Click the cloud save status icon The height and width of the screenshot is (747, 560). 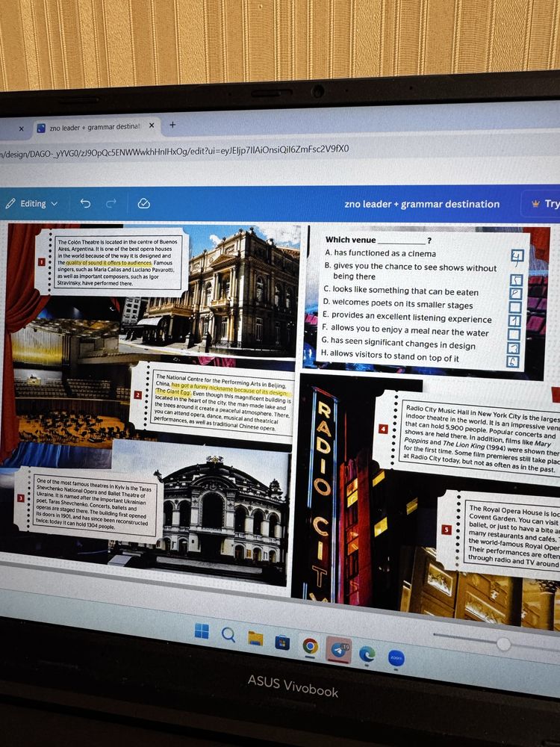coord(144,203)
